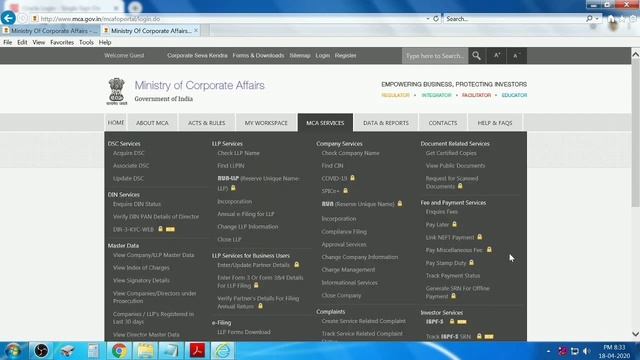640x360 pixels.
Task: Open the search provider dropdown arrow
Action: tap(597, 19)
